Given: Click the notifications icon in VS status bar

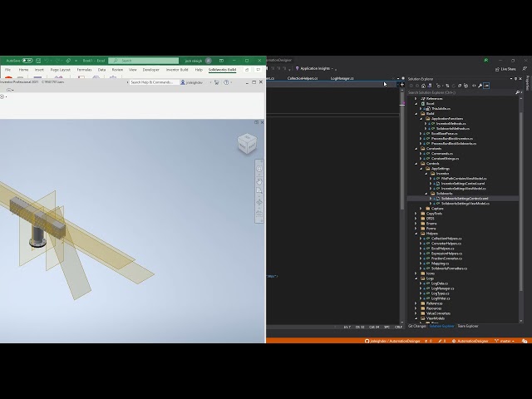Looking at the screenshot, I should point(525,341).
